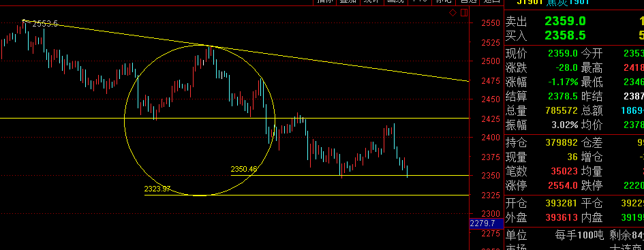Viewport: 644px width, 250px height.
Task: Click the 笔数 value 35023
Action: [x=564, y=171]
